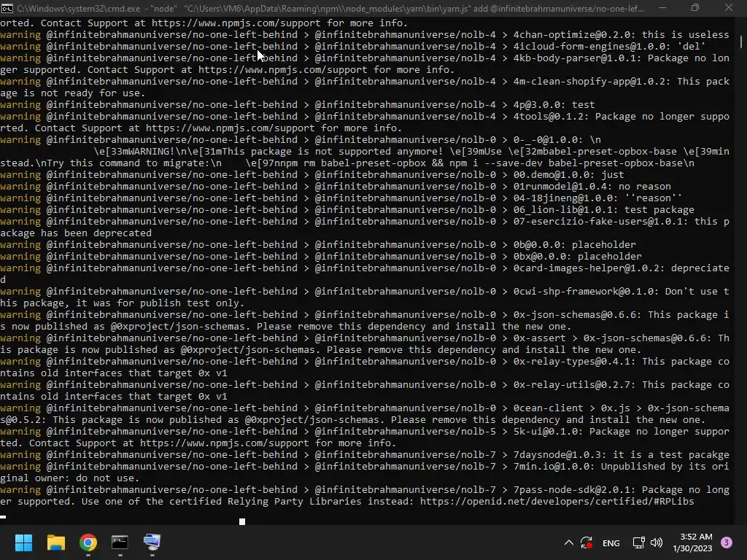Open Google Chrome from taskbar
This screenshot has width=747, height=560.
click(88, 542)
